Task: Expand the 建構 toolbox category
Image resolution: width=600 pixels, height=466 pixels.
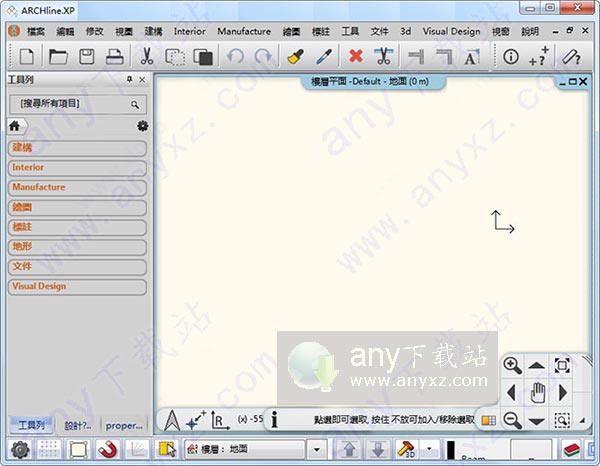Action: tap(77, 148)
